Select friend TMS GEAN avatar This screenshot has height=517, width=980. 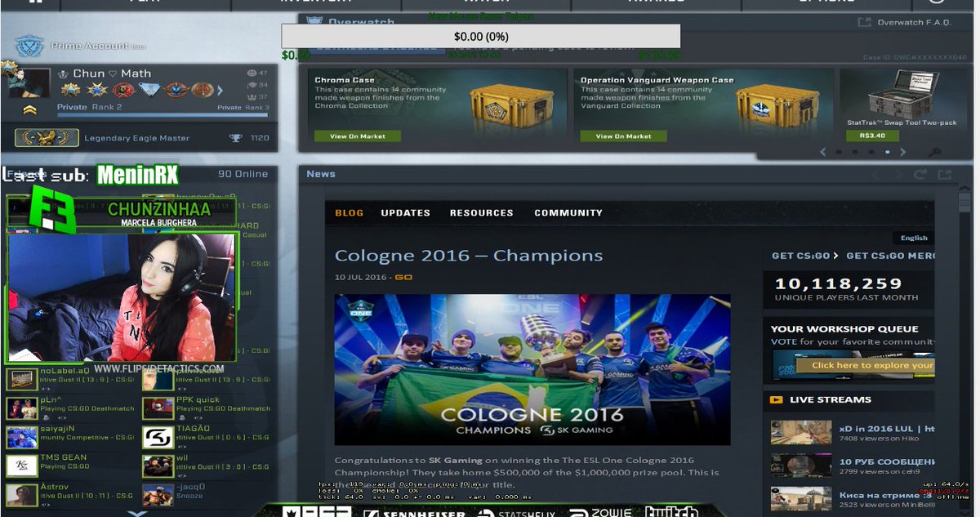[21, 466]
